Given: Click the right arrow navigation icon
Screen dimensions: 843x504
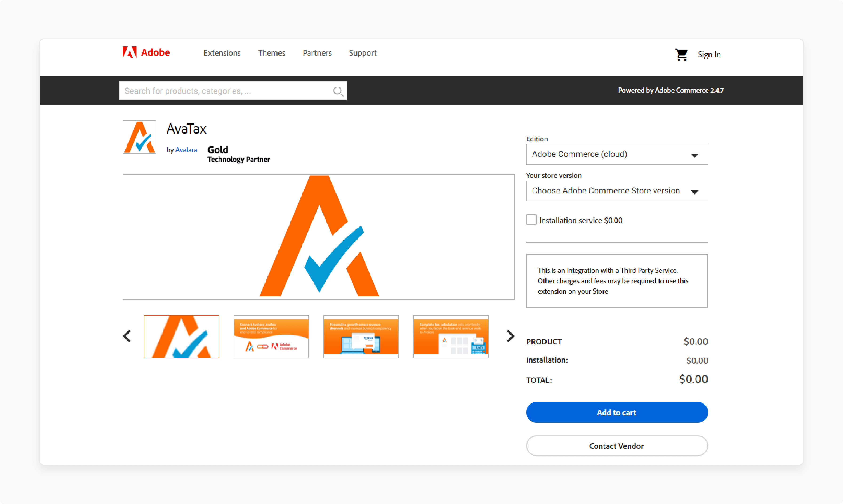Looking at the screenshot, I should coord(510,335).
